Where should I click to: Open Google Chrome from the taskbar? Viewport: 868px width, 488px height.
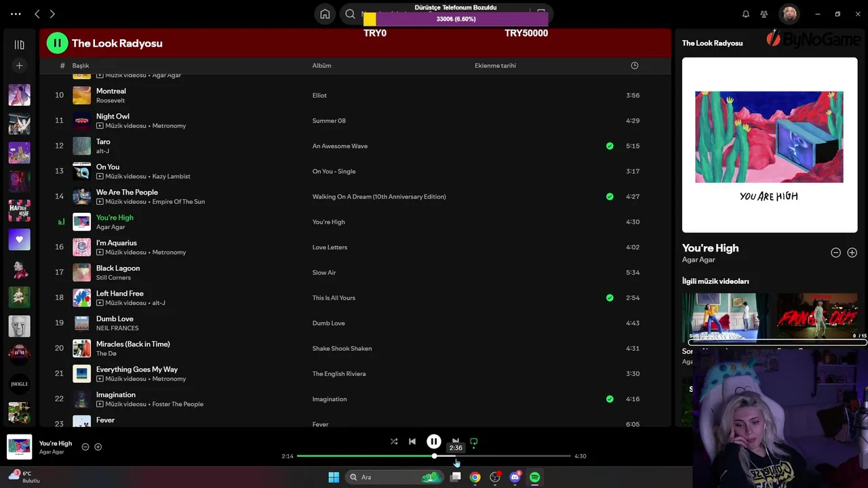(x=475, y=477)
